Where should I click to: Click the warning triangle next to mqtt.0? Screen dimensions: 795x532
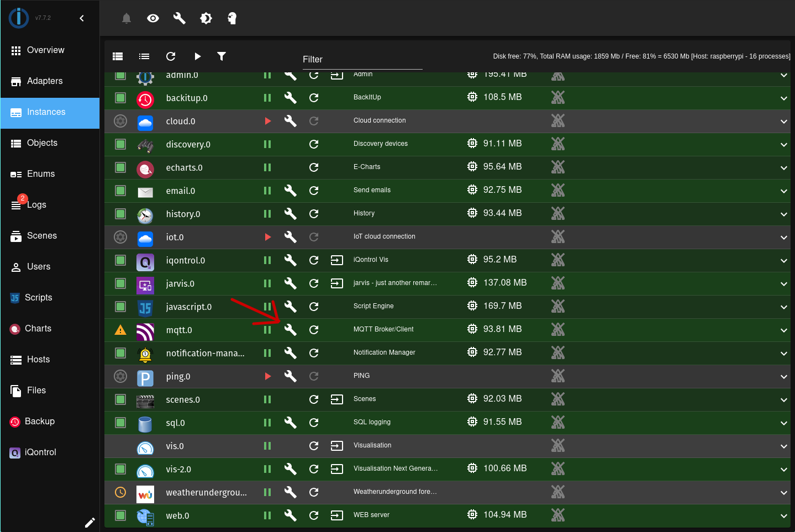120,329
